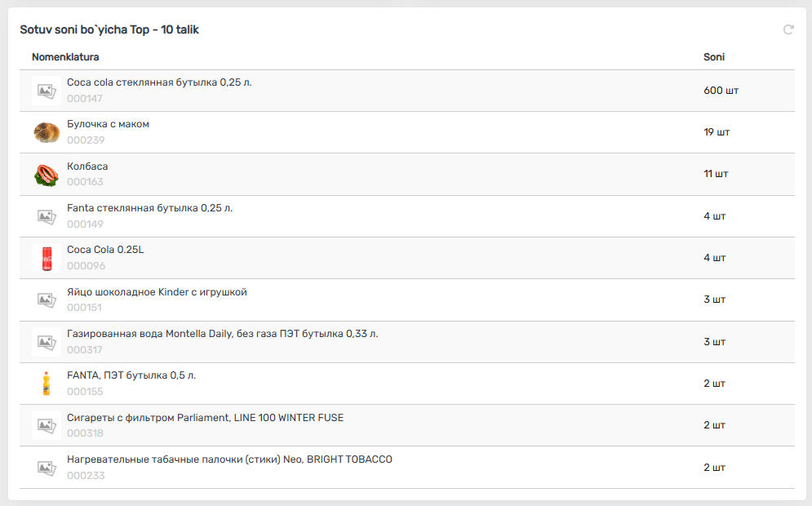Click the Soni column header
This screenshot has width=812, height=506.
pos(714,57)
